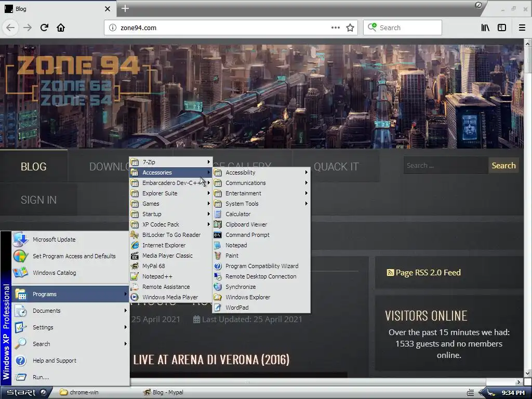Bookmark this page with the star icon
532x399 pixels.
(350, 28)
